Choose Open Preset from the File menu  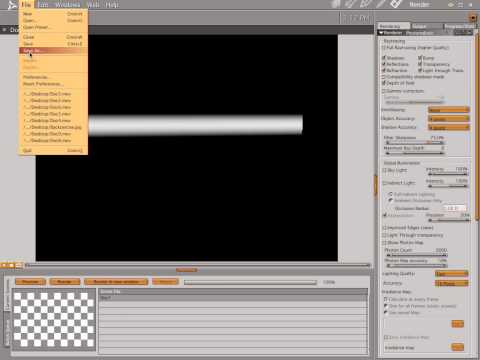(x=53, y=27)
